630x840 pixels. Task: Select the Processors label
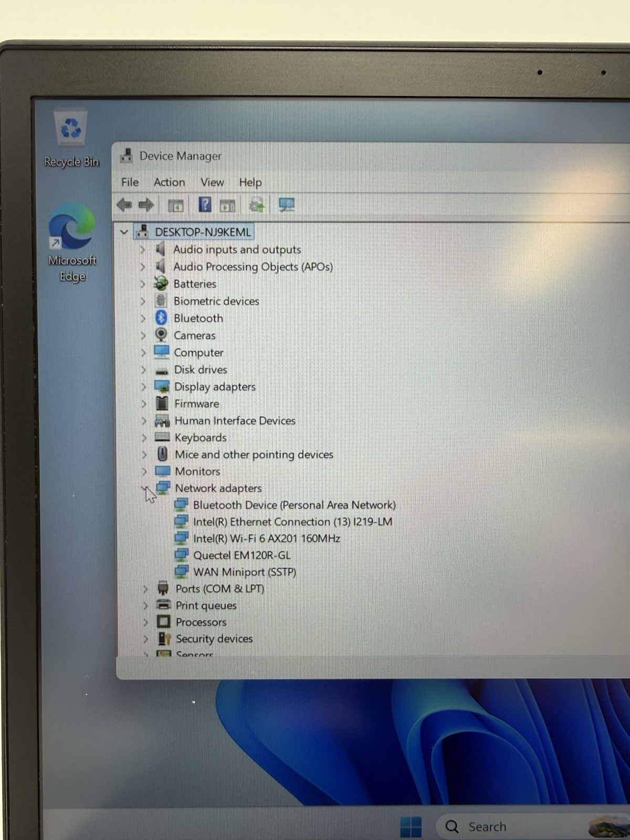[x=201, y=622]
